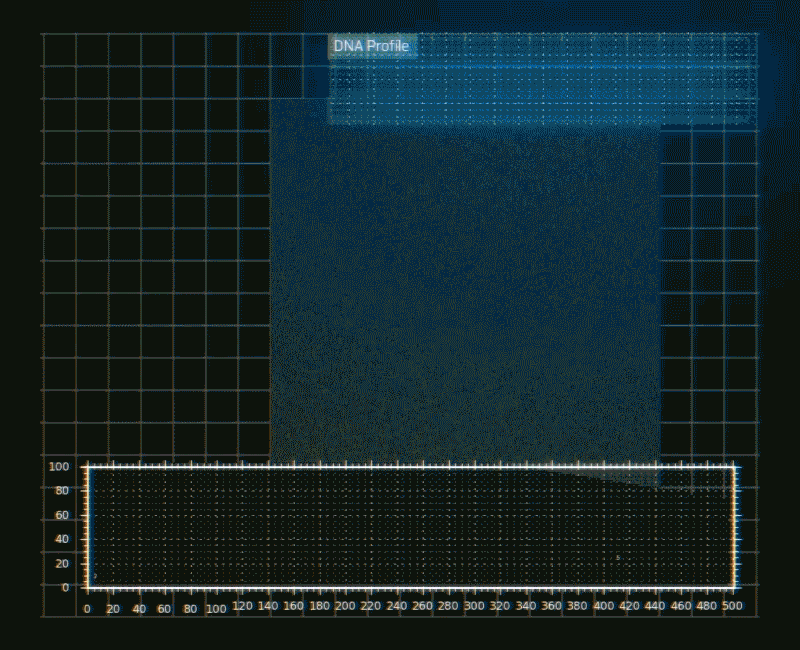
Task: Click the 500 horizontal axis label
Action: [732, 606]
